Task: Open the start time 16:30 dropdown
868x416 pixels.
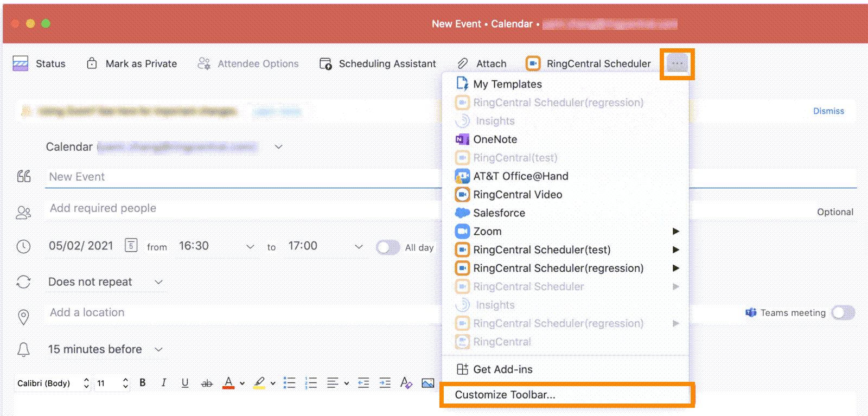Action: coord(250,246)
